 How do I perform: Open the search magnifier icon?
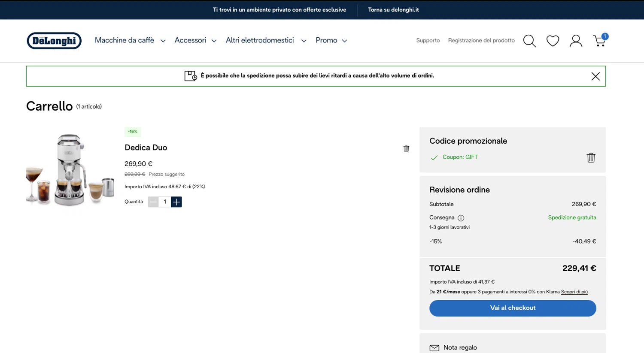pyautogui.click(x=529, y=41)
